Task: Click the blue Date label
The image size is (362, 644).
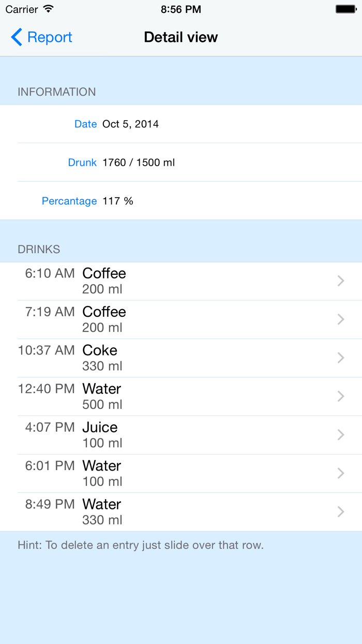Action: [86, 124]
